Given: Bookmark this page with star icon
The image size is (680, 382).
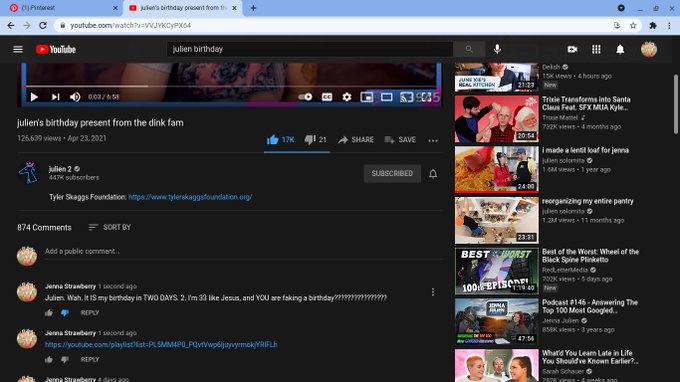Looking at the screenshot, I should click(633, 26).
